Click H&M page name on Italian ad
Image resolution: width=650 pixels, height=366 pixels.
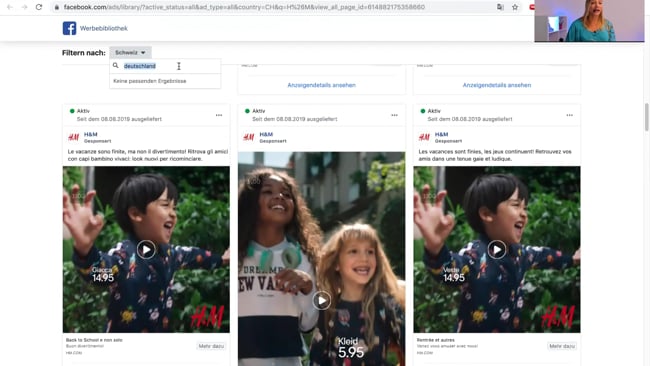tap(90, 134)
